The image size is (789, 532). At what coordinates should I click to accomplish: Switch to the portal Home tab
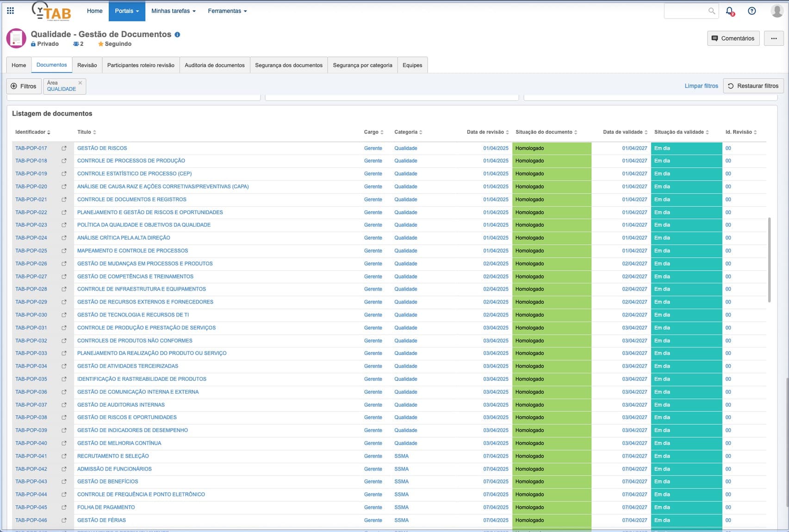19,65
